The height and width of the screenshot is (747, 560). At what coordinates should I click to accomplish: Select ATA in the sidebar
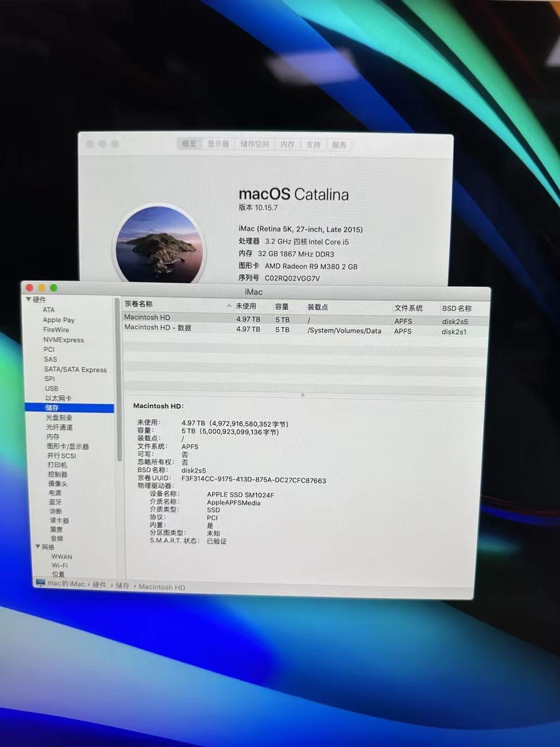(x=49, y=310)
